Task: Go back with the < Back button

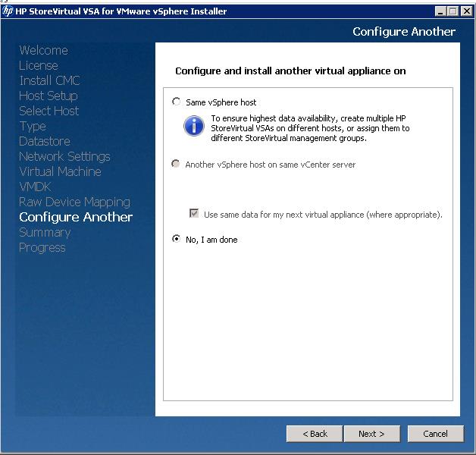Action: coord(315,434)
